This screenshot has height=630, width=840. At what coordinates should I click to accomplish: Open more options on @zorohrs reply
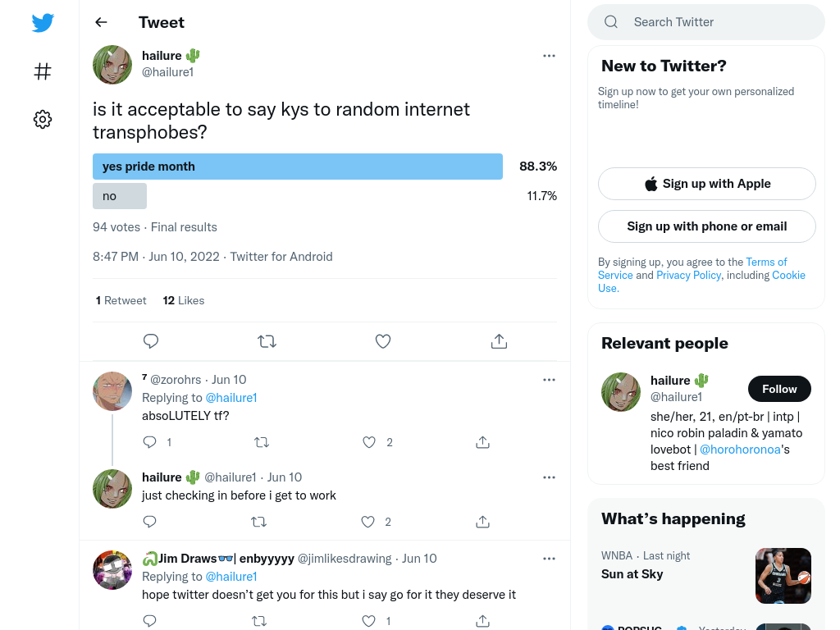549,380
